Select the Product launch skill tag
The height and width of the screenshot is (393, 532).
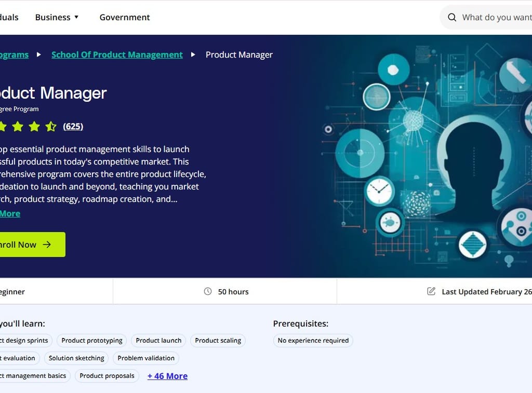coord(158,341)
